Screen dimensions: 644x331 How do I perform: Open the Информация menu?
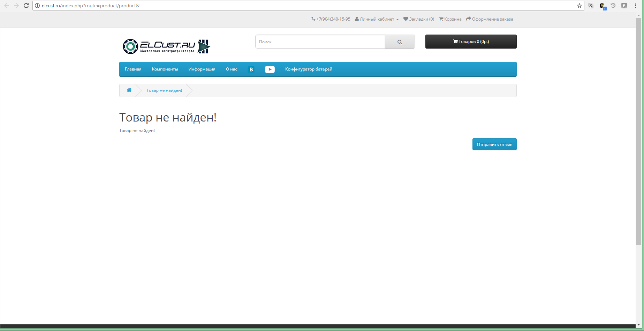[202, 69]
